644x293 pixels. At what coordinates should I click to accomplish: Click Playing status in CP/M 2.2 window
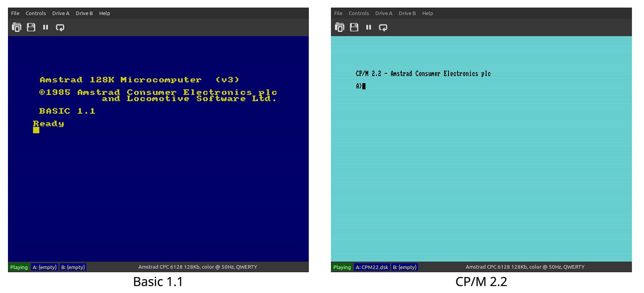click(342, 267)
